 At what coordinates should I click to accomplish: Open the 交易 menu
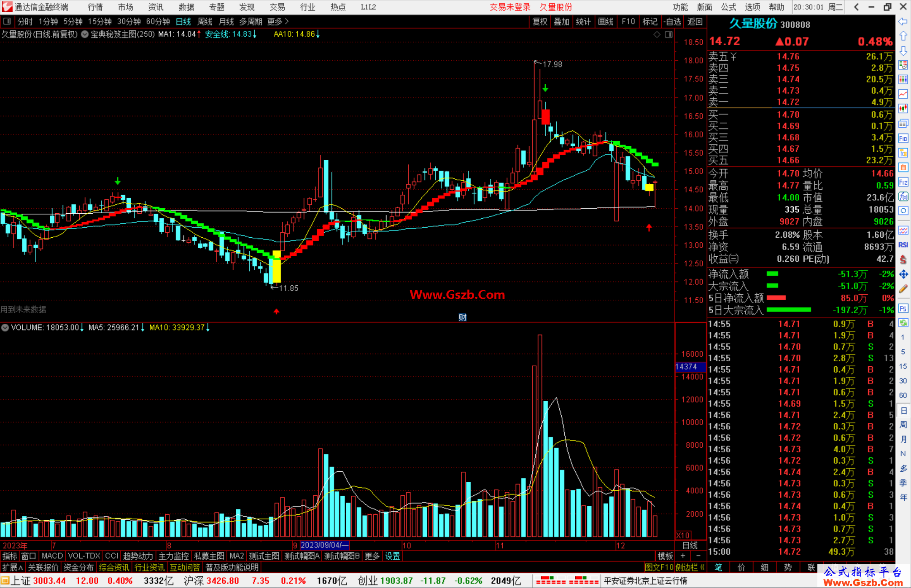pyautogui.click(x=278, y=7)
